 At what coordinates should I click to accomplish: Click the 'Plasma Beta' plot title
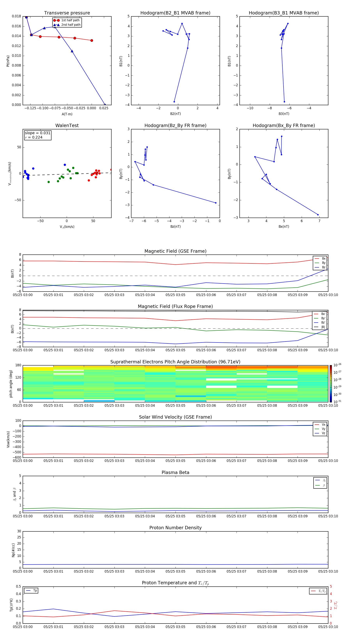pos(175,472)
